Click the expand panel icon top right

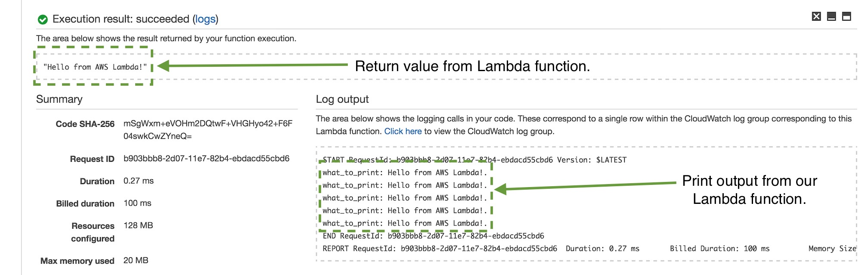point(847,16)
